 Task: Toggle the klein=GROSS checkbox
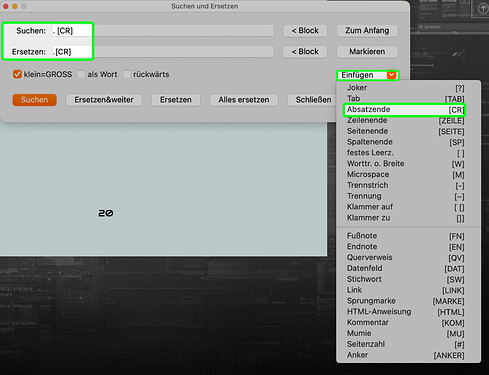click(17, 74)
